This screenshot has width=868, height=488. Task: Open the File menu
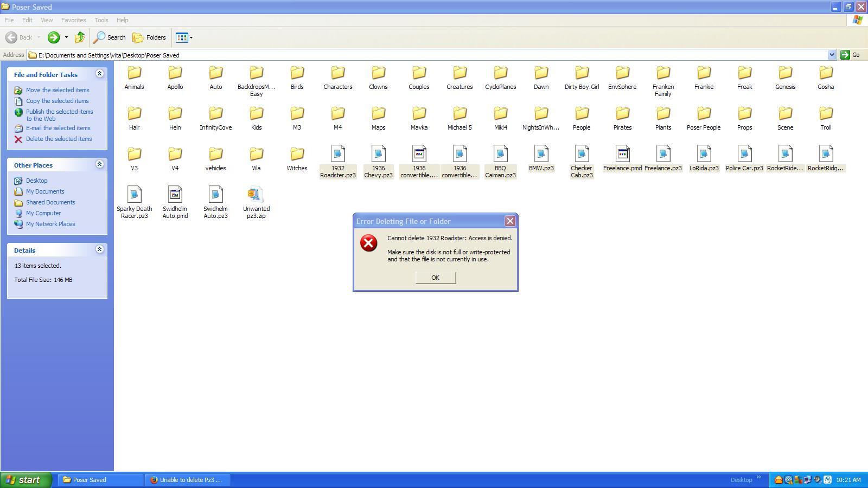pos(9,20)
